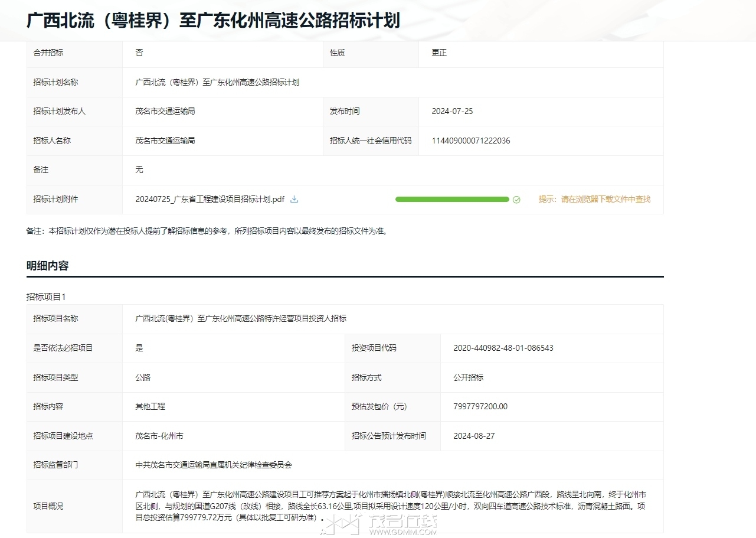Click the 发布时间 label
Image resolution: width=756 pixels, height=538 pixels.
[x=345, y=111]
